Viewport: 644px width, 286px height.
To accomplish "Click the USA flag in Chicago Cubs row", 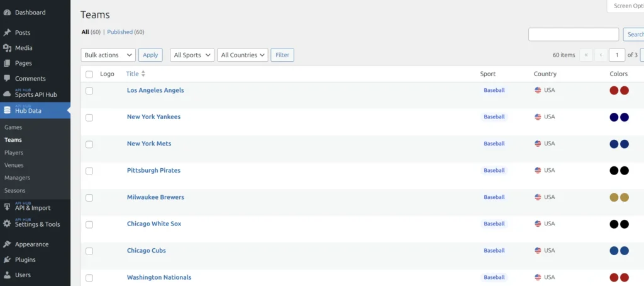I will [x=538, y=251].
